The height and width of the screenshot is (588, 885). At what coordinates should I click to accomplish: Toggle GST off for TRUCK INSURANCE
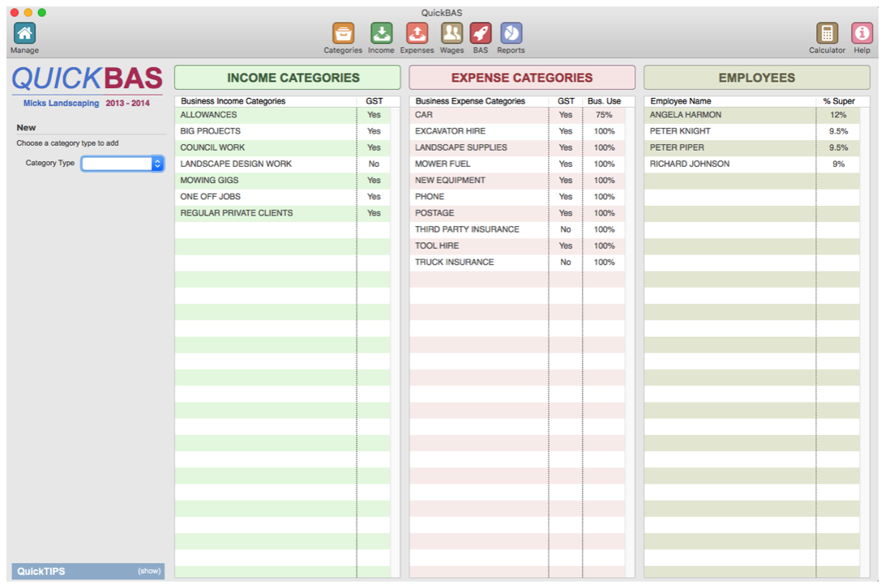[x=565, y=262]
